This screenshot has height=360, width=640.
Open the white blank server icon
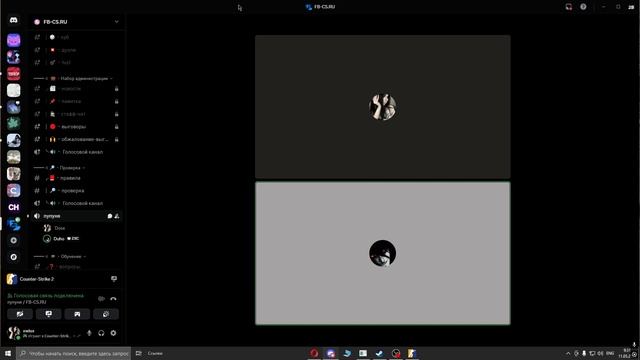(13, 90)
